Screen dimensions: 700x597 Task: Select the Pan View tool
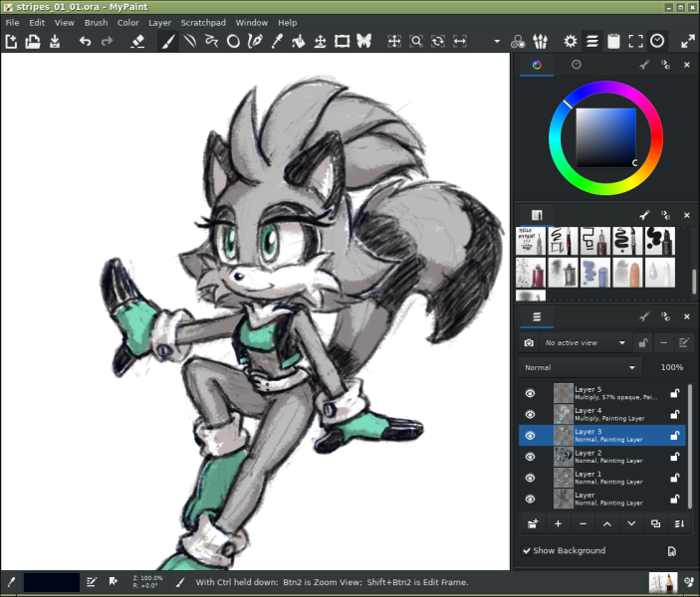(394, 42)
